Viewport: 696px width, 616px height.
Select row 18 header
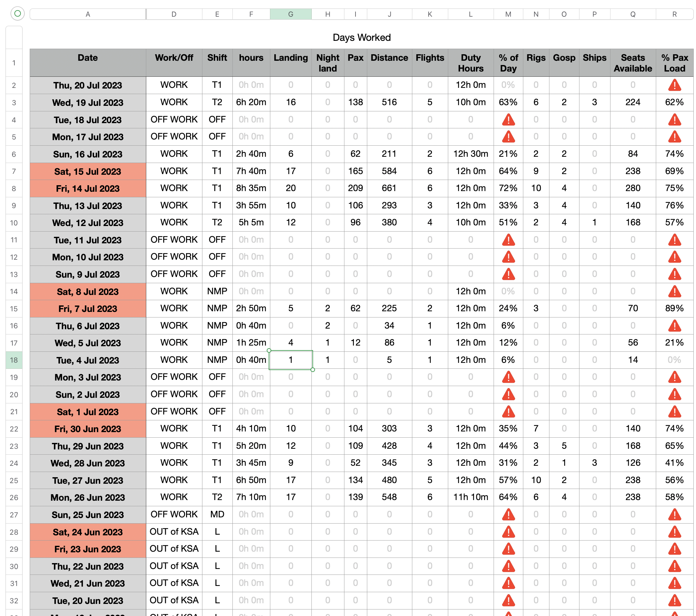(x=14, y=360)
